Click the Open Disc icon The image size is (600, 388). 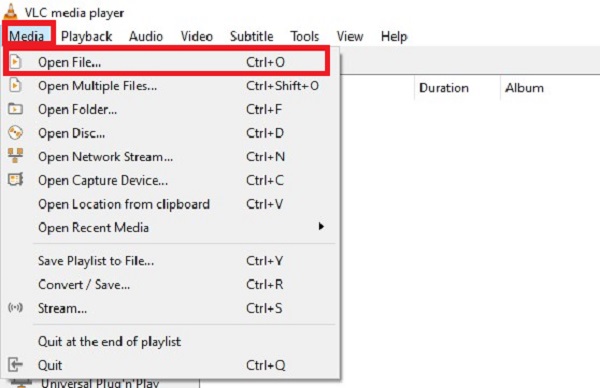[15, 133]
